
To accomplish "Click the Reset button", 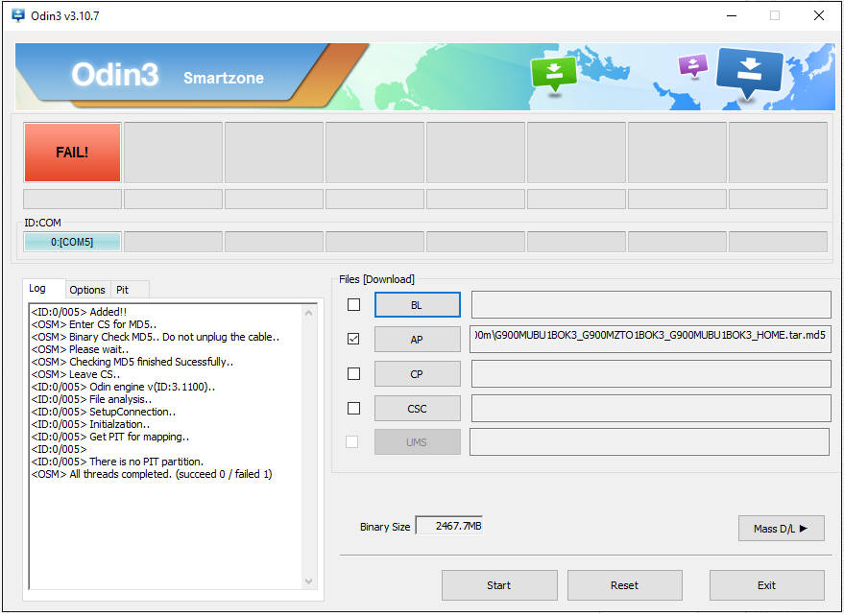I will click(x=624, y=585).
